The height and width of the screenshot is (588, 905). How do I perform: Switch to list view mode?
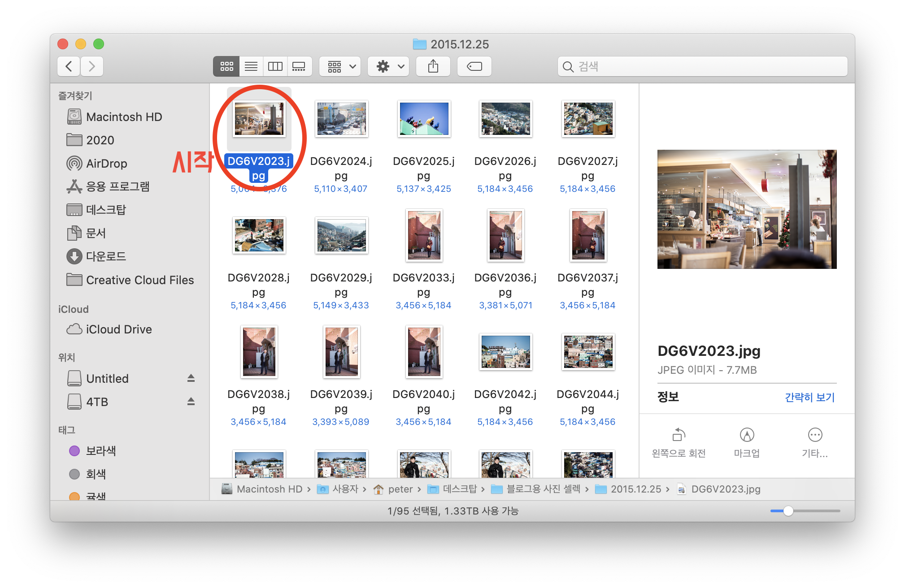(251, 66)
